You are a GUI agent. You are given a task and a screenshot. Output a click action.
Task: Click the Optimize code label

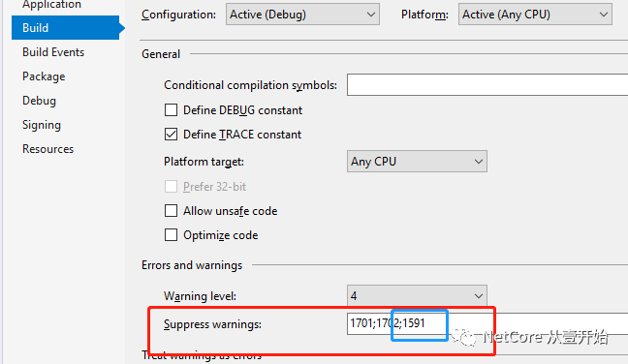(221, 235)
